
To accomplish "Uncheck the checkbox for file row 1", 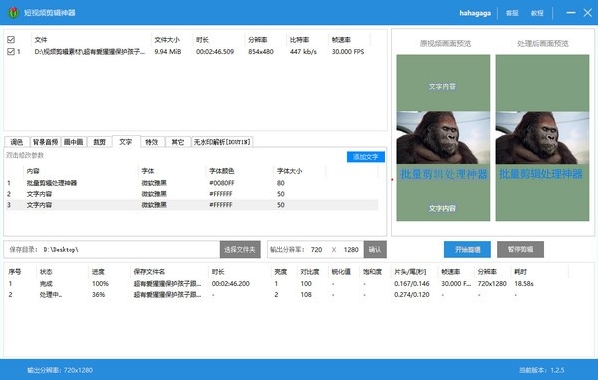I will coord(11,51).
